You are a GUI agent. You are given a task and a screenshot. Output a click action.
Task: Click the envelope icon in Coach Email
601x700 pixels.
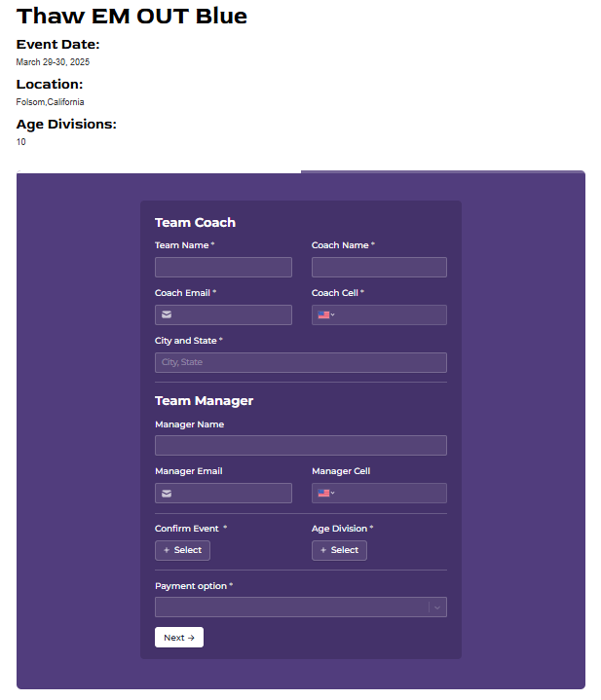tap(167, 315)
